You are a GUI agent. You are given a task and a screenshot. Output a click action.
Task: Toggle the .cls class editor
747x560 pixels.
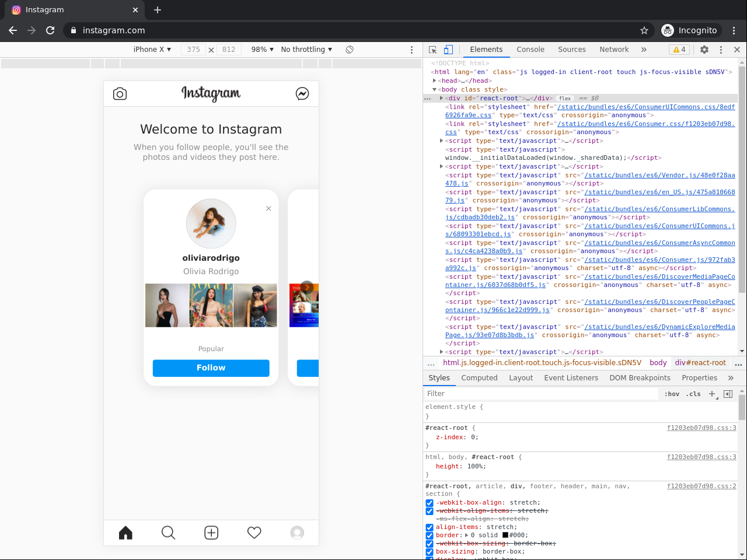pos(693,394)
